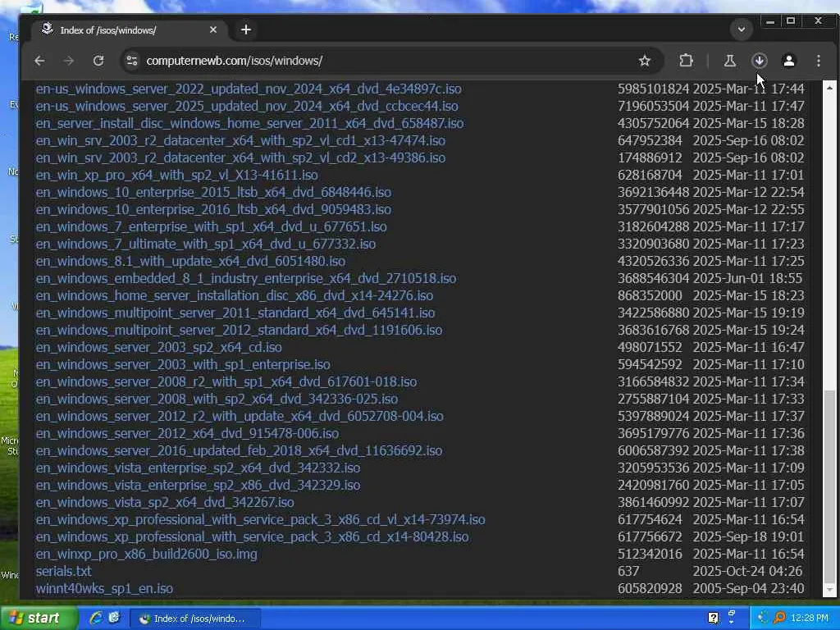840x630 pixels.
Task: View site information icon in address bar
Action: pyautogui.click(x=132, y=61)
